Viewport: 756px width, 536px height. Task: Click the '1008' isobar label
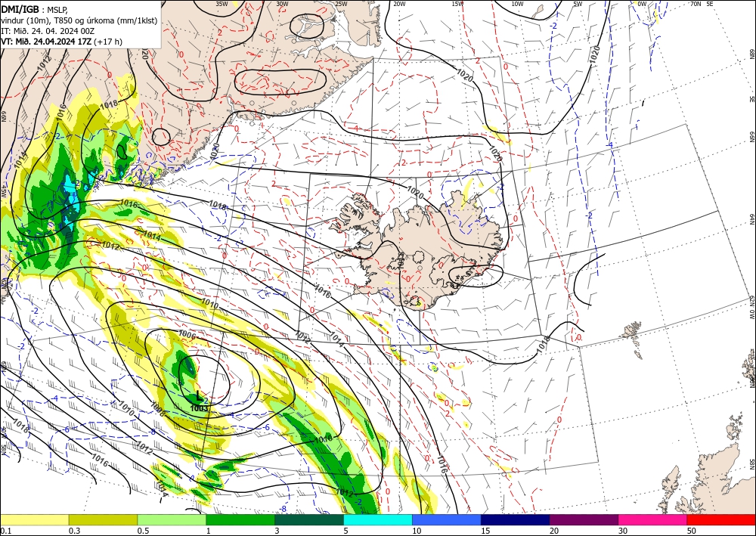click(x=158, y=409)
